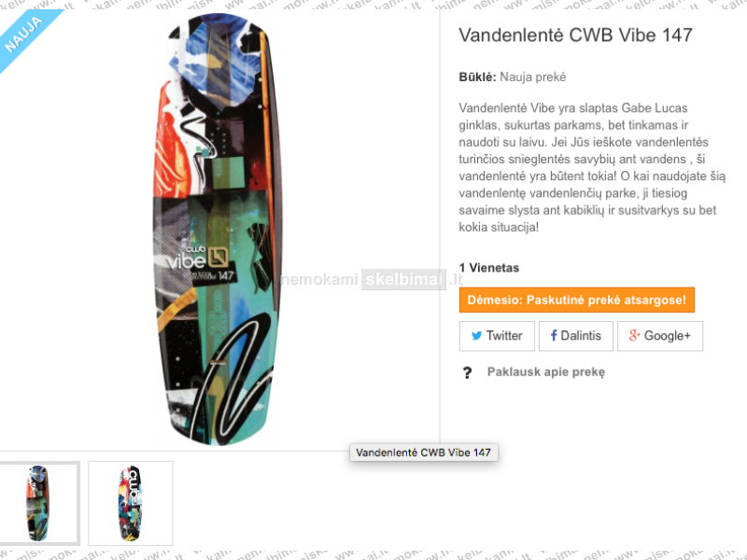Click the large wakeboard product image
Viewport: 747px width, 560px height.
pyautogui.click(x=218, y=230)
